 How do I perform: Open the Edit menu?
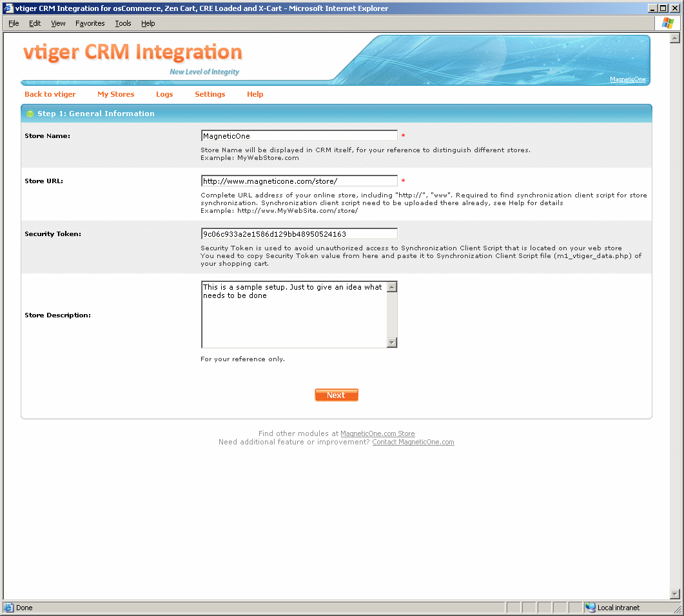tap(35, 24)
